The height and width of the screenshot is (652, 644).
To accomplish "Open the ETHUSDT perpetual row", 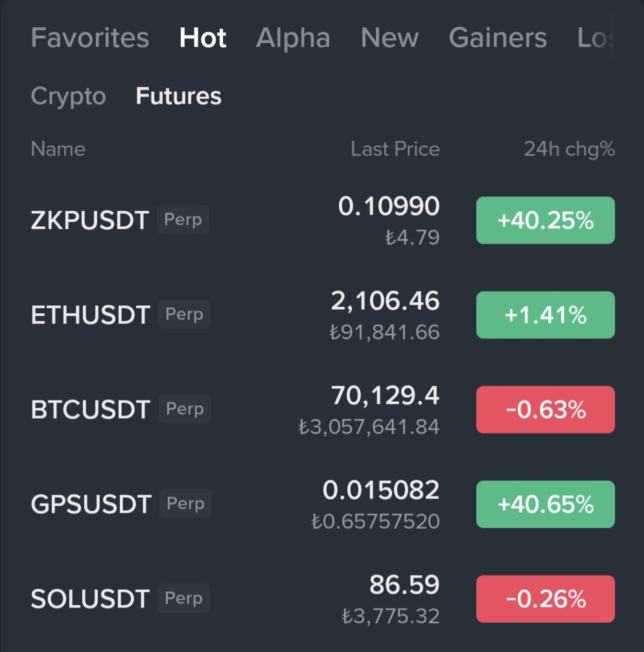I will (91, 315).
